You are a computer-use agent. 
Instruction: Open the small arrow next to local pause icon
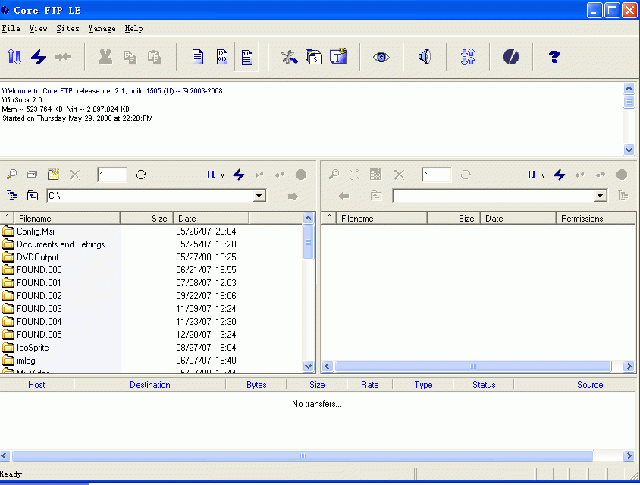pos(222,176)
